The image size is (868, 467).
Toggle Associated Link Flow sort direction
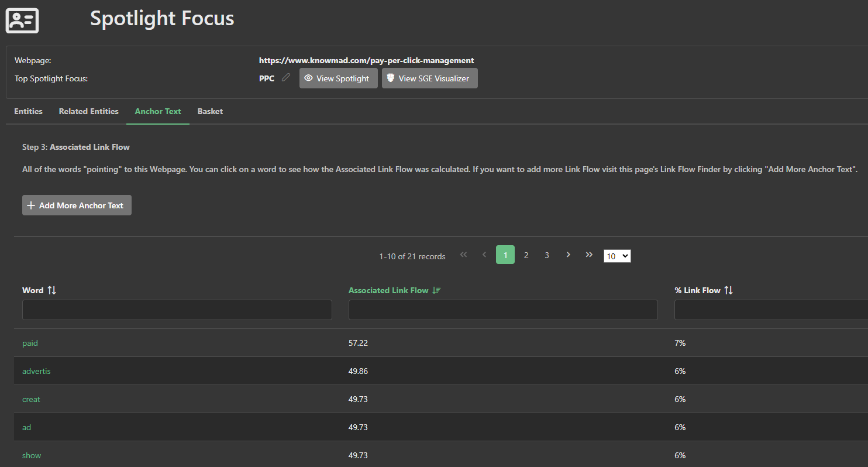(436, 290)
